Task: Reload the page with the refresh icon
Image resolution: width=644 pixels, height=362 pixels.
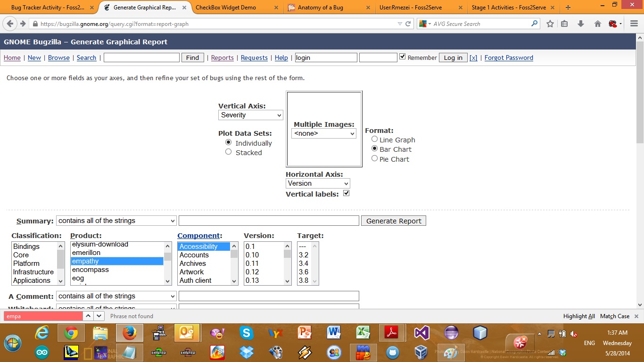Action: [408, 24]
